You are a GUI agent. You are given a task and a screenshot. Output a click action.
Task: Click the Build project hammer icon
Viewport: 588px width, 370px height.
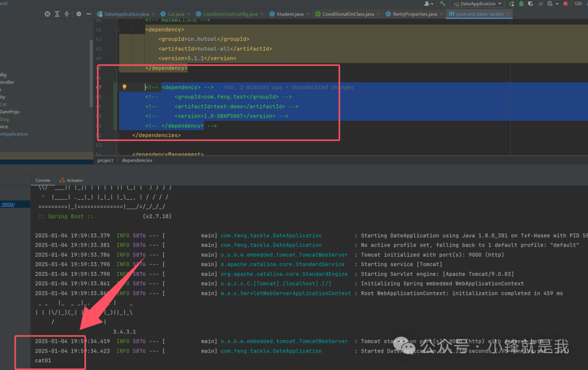coord(443,4)
